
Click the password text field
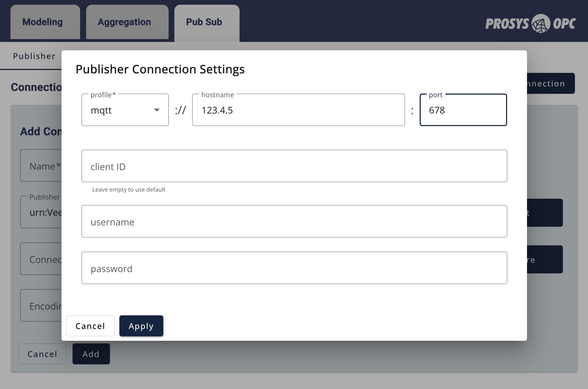click(294, 268)
